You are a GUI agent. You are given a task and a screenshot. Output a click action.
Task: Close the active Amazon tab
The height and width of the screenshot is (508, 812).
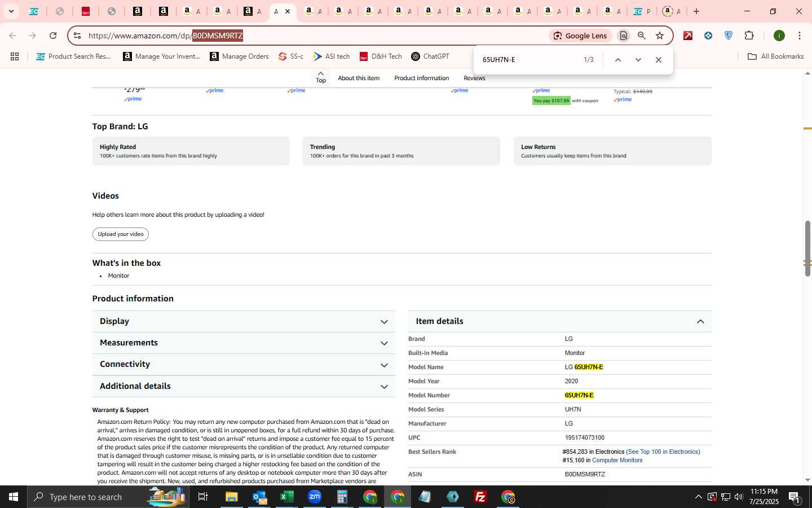288,11
